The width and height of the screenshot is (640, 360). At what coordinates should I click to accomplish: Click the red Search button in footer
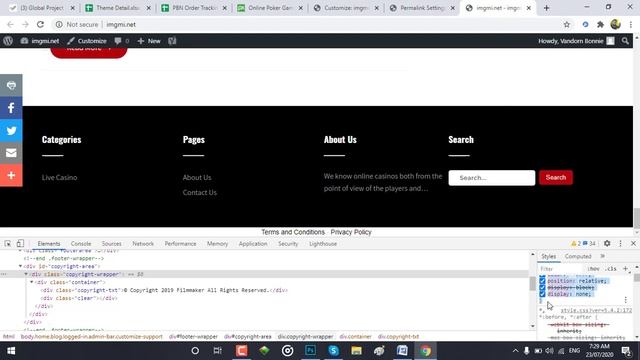click(556, 178)
